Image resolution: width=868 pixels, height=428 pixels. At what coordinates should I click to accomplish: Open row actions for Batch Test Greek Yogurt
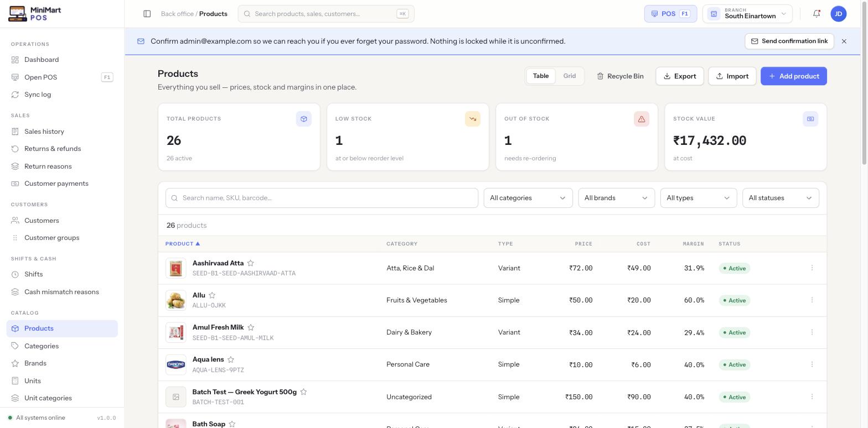coord(812,396)
